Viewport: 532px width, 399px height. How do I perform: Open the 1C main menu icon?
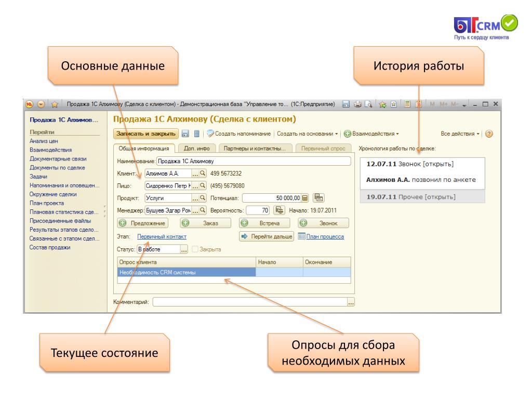click(x=30, y=104)
